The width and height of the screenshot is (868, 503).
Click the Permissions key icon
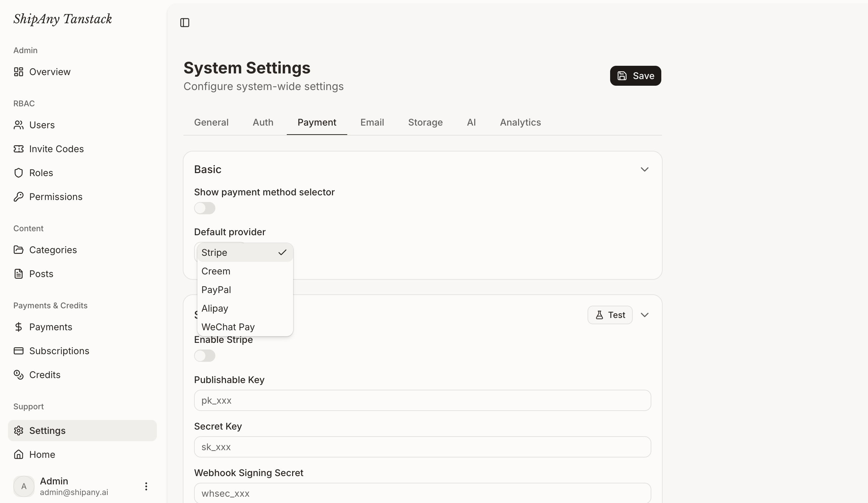tap(19, 196)
